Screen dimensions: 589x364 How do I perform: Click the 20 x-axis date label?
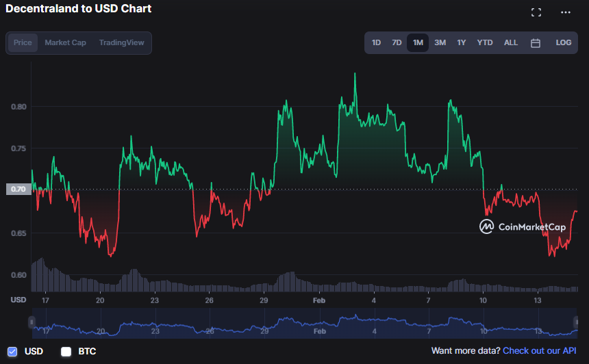click(x=100, y=300)
